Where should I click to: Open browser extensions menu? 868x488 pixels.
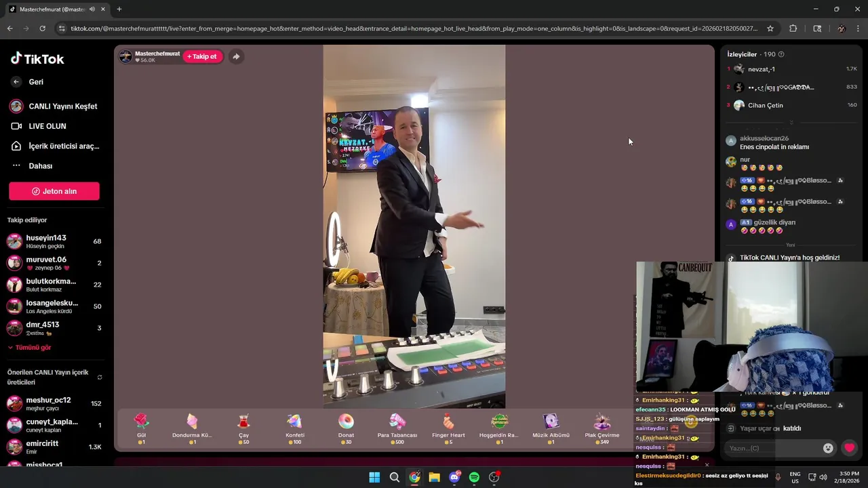click(793, 28)
